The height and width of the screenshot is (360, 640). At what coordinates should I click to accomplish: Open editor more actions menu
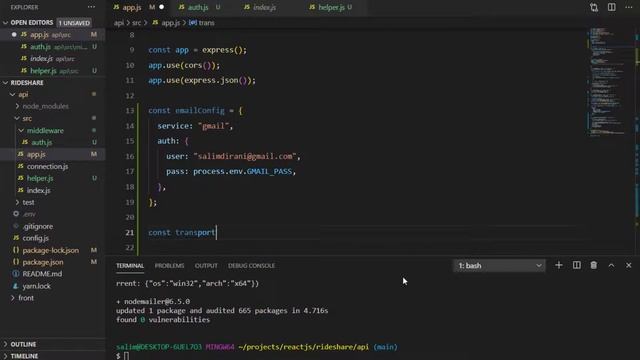(629, 7)
